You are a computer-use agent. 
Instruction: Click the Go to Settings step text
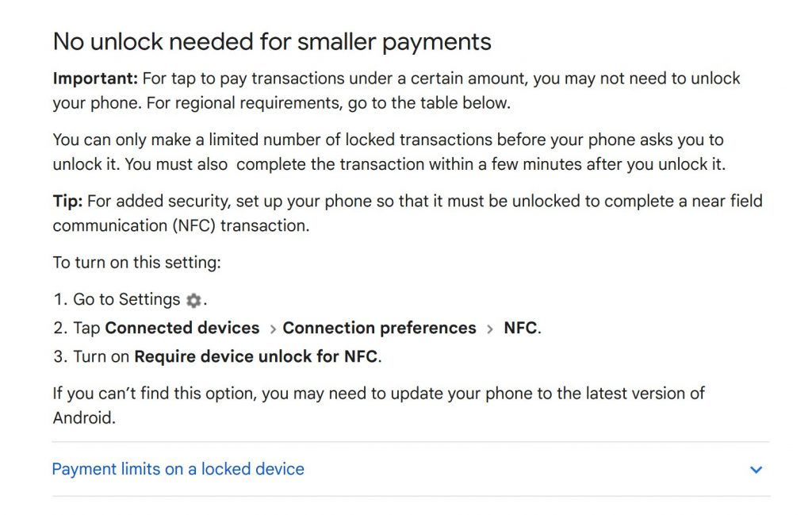(x=126, y=299)
